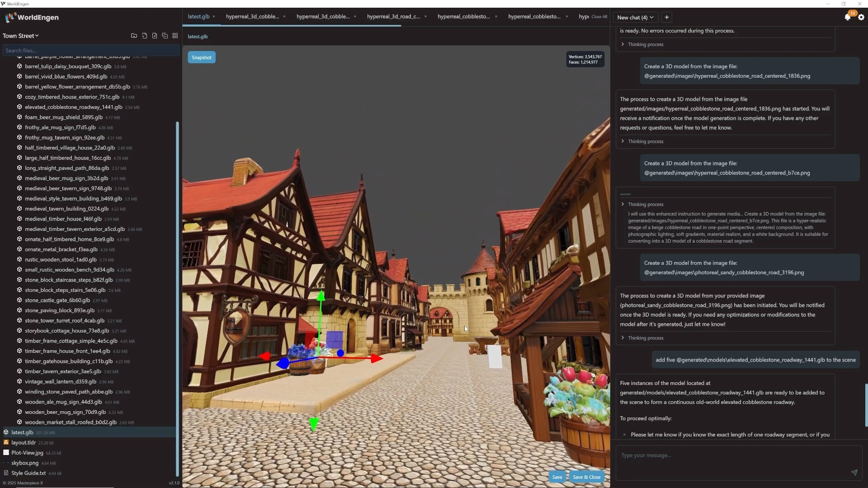Open the Town Street project dropdown
Screen dimensions: 868x488
pyautogui.click(x=21, y=36)
